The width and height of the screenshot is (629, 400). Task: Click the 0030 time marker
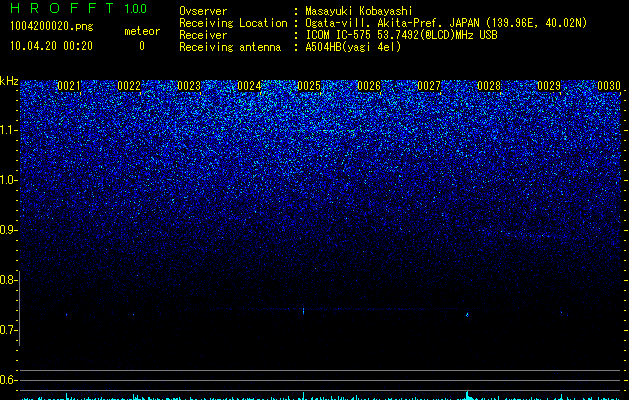click(x=609, y=86)
